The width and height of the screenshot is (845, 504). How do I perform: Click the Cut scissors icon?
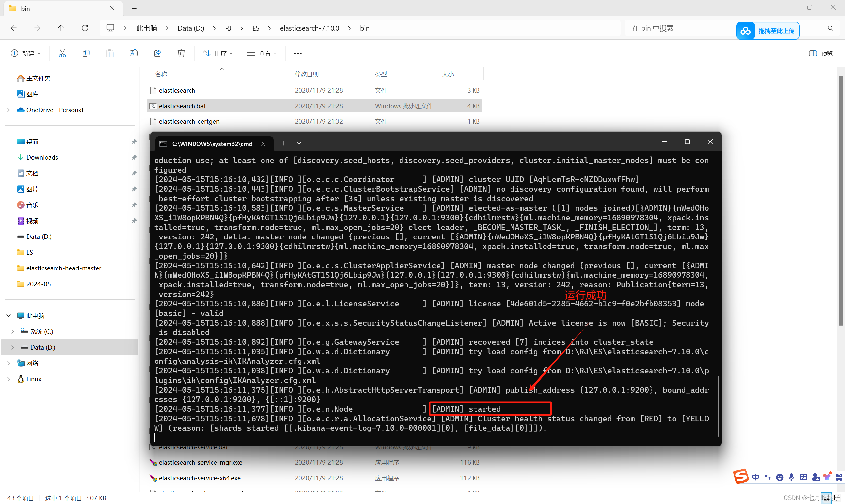click(62, 53)
